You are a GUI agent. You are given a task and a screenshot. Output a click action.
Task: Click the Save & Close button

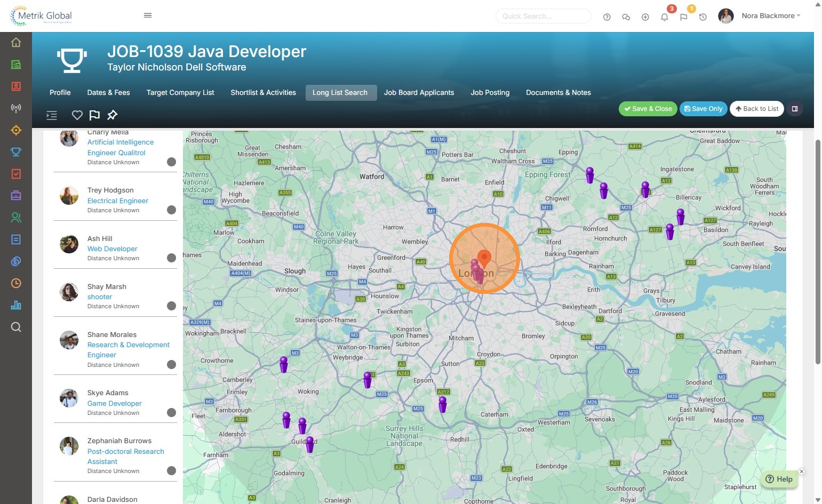648,109
